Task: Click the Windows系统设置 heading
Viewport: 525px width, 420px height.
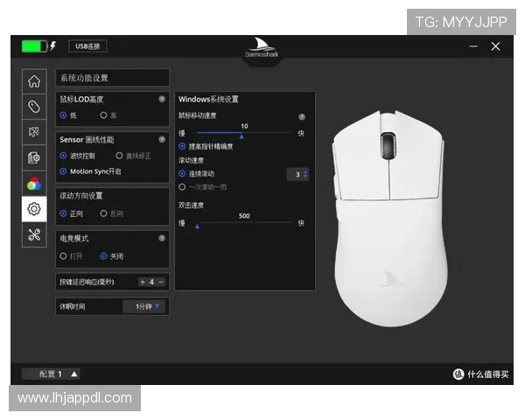Action: 208,99
